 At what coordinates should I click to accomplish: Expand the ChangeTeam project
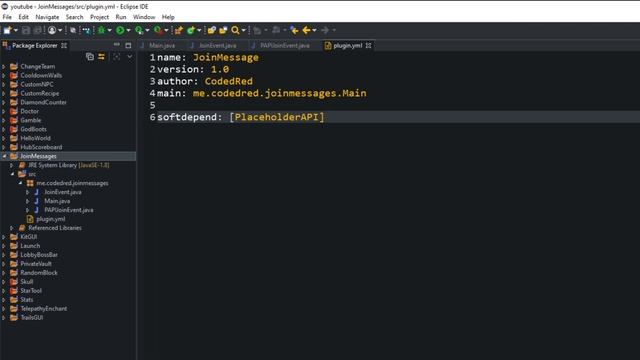tap(4, 66)
